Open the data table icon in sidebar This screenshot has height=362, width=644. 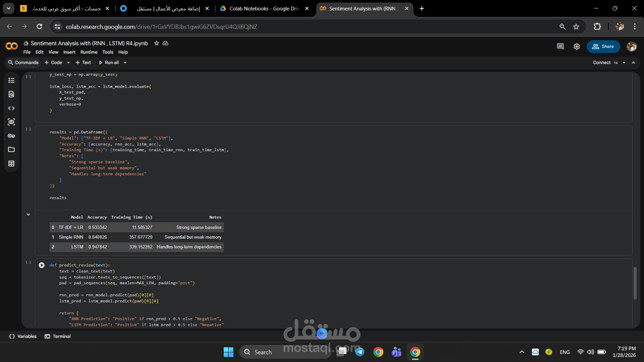click(x=11, y=164)
